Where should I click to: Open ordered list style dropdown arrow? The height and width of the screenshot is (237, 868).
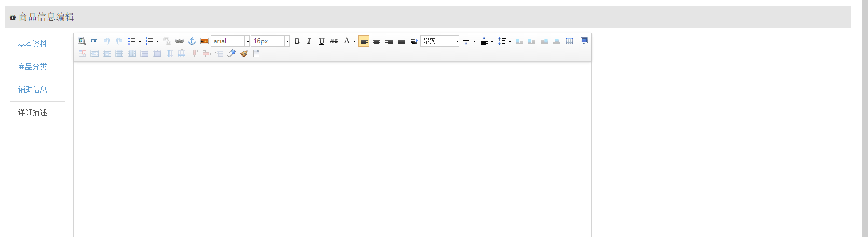coord(157,41)
